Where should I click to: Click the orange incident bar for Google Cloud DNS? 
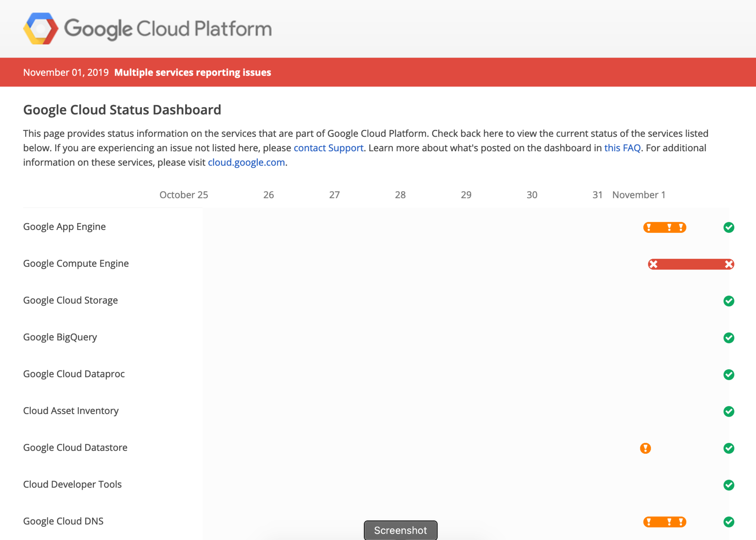665,522
